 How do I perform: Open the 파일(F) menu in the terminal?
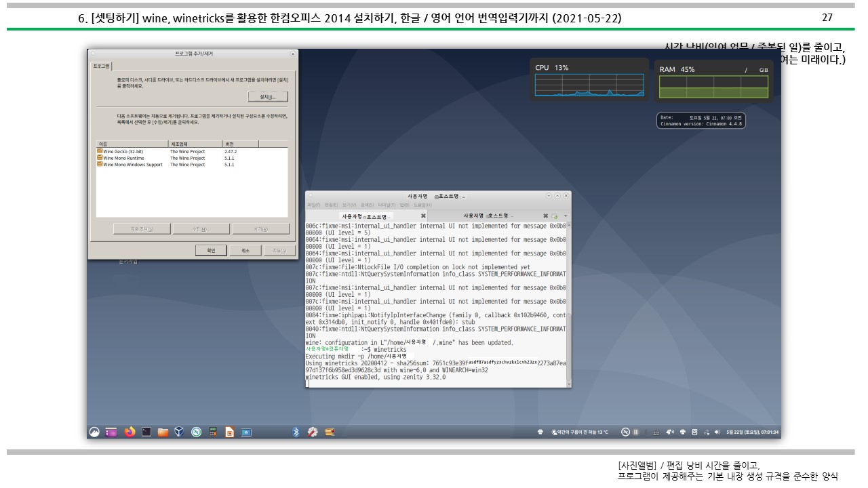[313, 205]
